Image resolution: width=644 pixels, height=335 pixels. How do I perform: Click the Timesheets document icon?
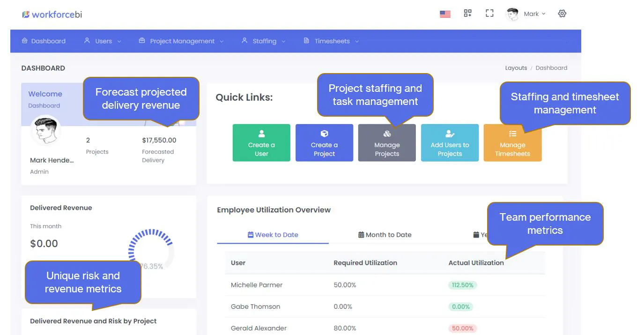click(x=306, y=41)
